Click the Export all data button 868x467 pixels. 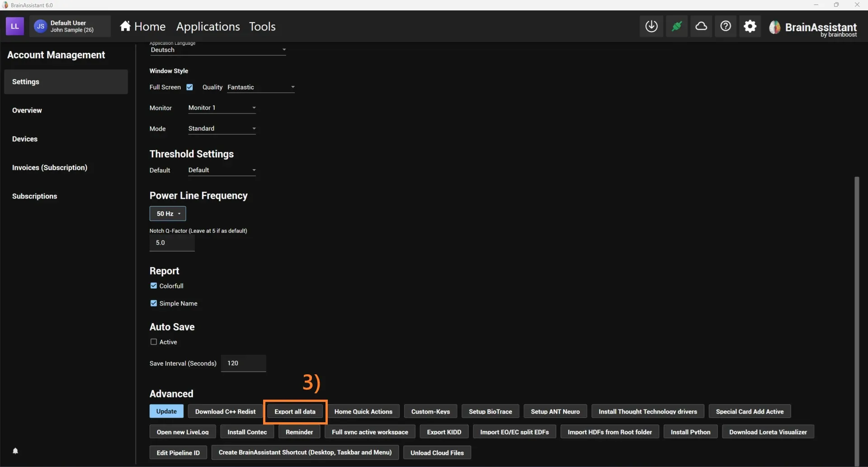tap(295, 411)
